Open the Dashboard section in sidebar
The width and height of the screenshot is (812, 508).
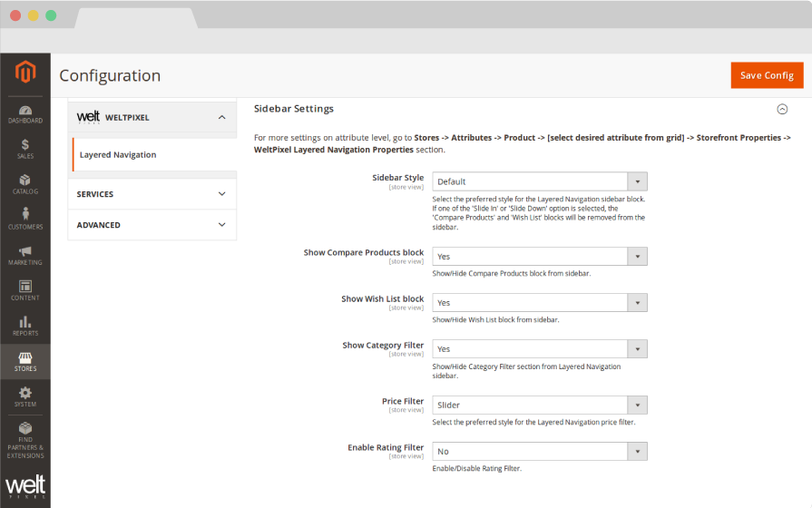[24, 113]
